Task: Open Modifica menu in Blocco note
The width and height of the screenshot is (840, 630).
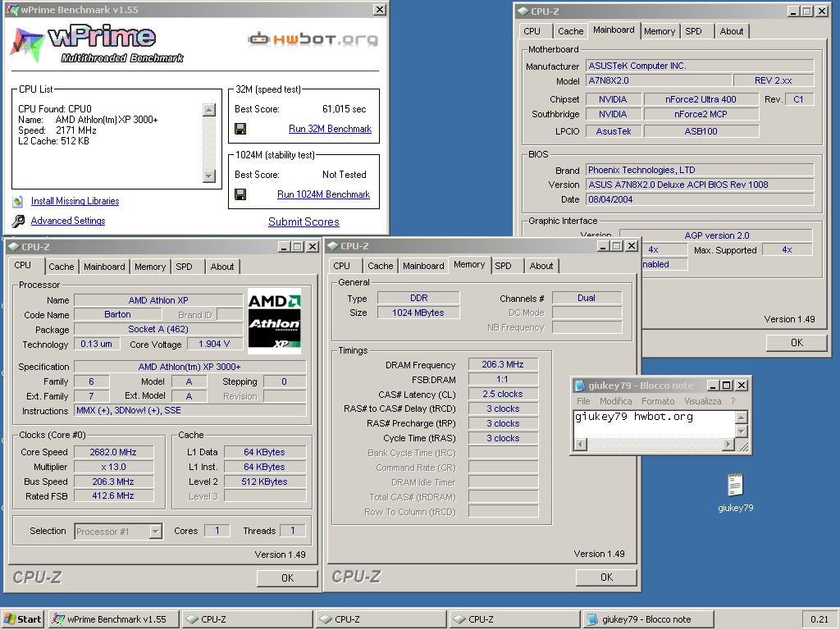Action: tap(615, 401)
